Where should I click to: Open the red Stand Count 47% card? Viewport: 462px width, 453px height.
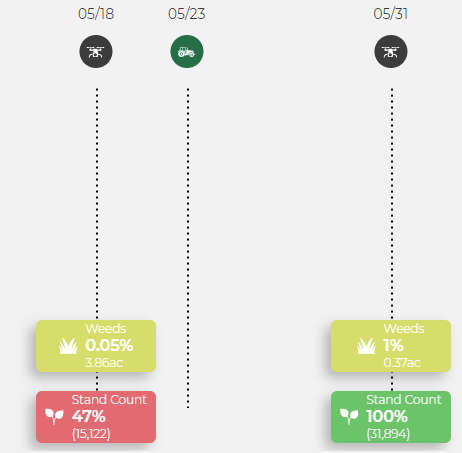click(96, 417)
